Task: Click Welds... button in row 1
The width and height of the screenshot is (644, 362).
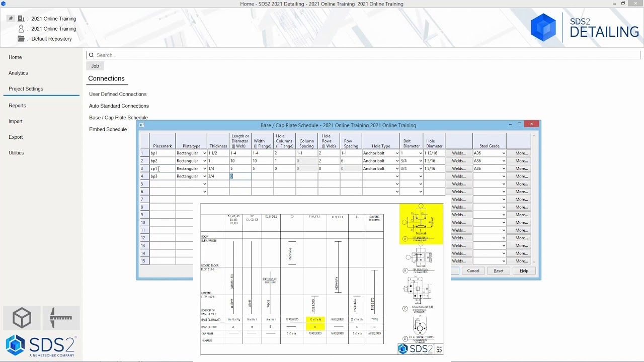Action: (459, 153)
